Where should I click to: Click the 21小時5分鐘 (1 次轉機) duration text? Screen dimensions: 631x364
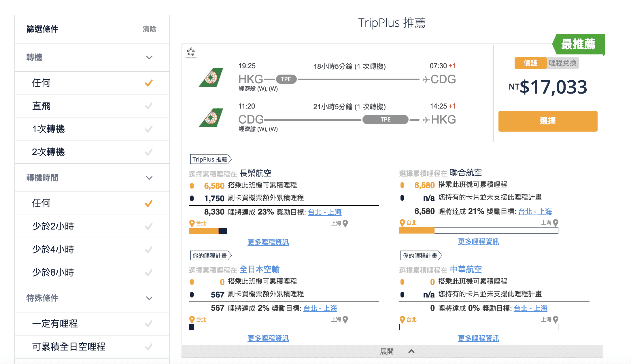[349, 107]
